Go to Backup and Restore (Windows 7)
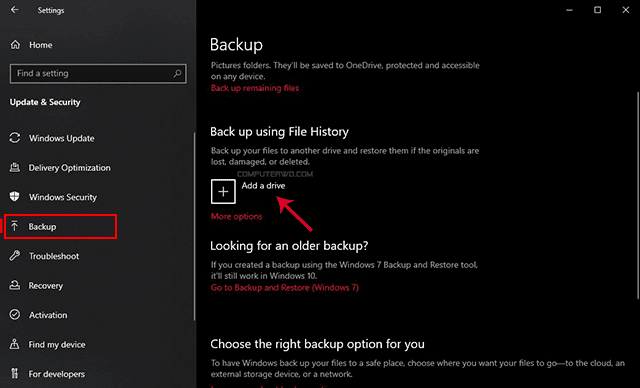640x388 pixels. [284, 288]
